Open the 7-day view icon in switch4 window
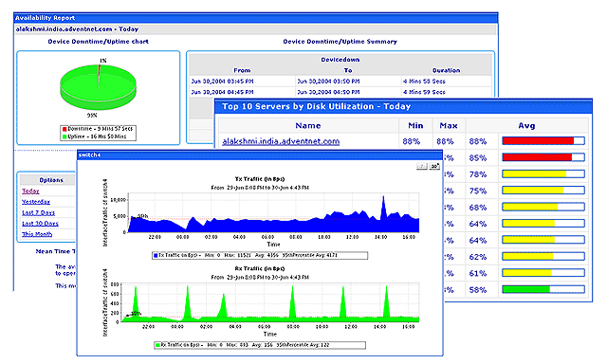 click(422, 166)
